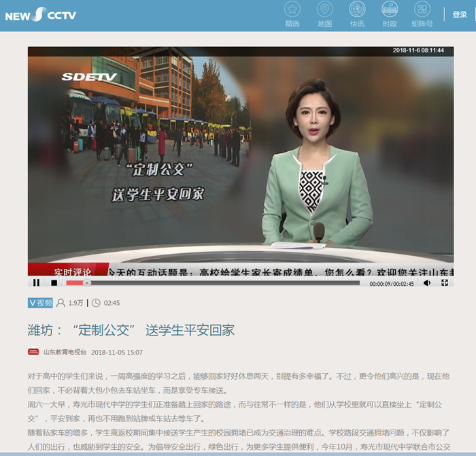
Task: Open the 精选 featured section icon
Action: (x=292, y=10)
